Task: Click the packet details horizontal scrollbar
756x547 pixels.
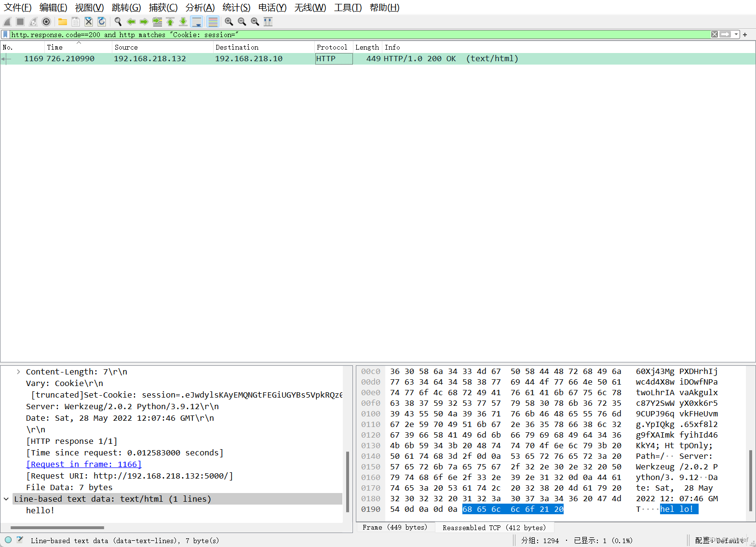Action: point(57,528)
